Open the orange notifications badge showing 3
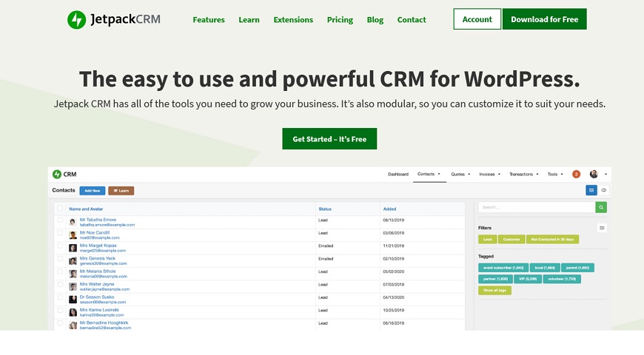The image size is (644, 355). (x=576, y=175)
